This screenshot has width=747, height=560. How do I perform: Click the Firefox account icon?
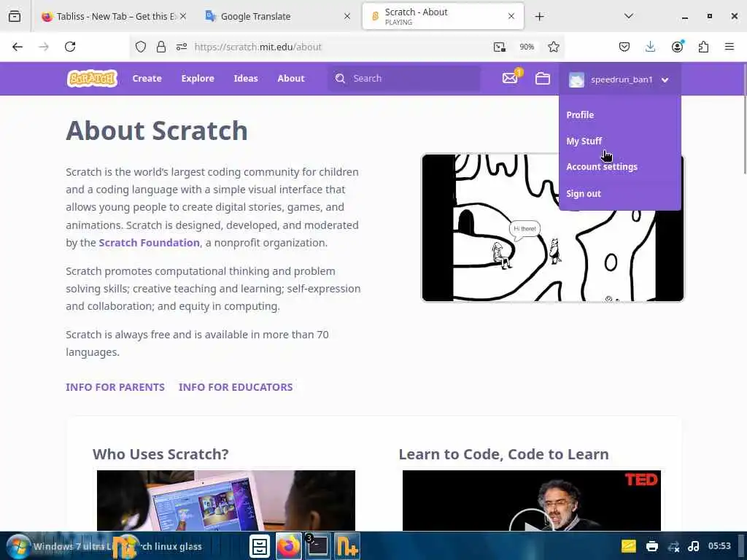point(677,46)
